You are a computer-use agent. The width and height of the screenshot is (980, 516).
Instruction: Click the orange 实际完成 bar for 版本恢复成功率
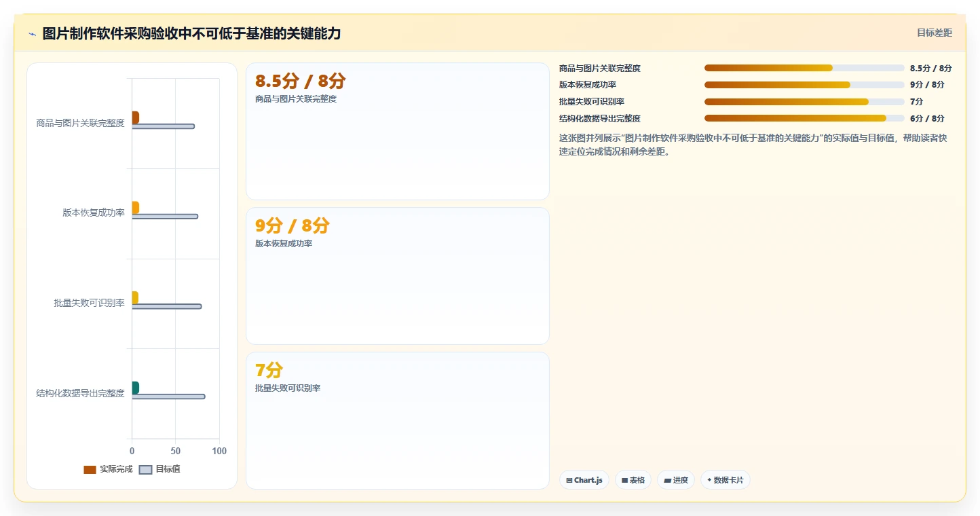tap(135, 208)
